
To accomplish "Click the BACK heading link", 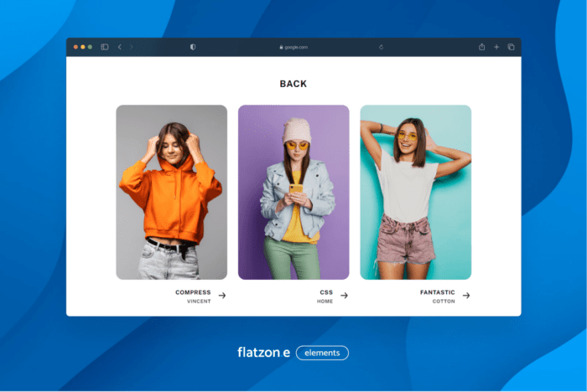I will click(x=293, y=84).
